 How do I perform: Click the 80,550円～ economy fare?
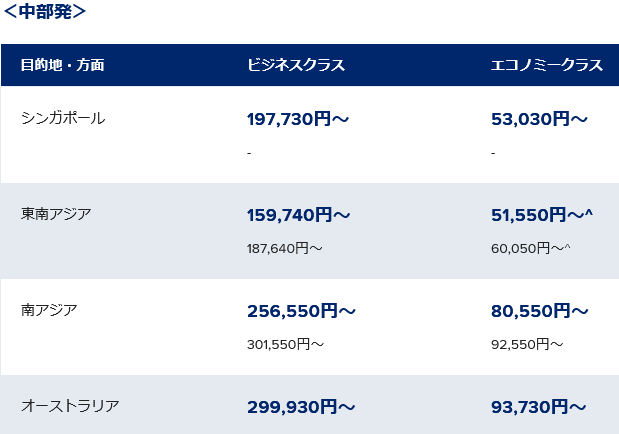[x=539, y=311]
